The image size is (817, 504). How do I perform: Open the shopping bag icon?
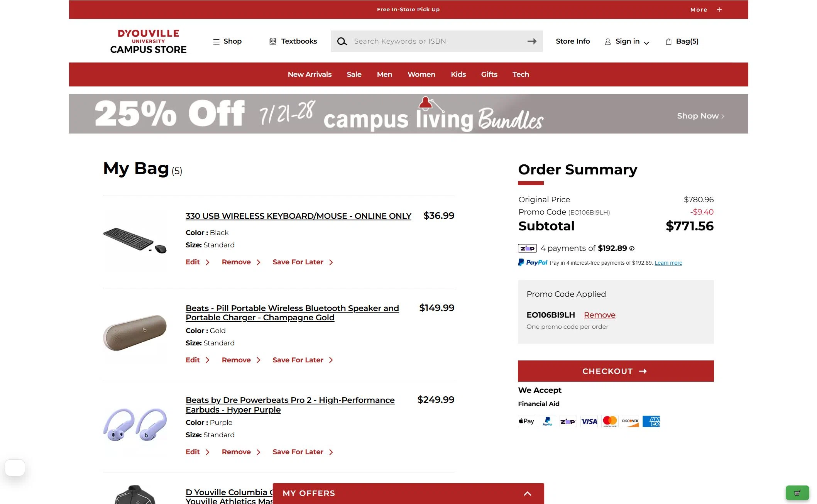[668, 41]
